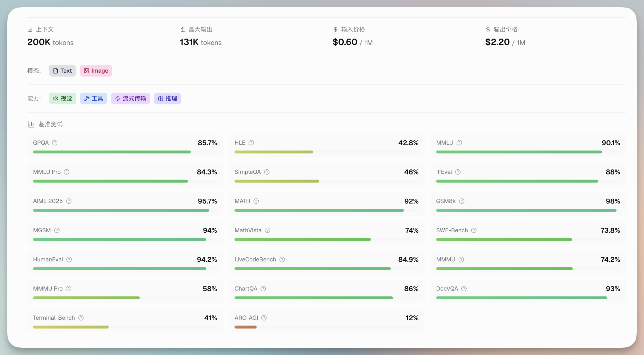The width and height of the screenshot is (644, 355).
Task: Click the MMMU Pro question mark icon
Action: point(68,289)
